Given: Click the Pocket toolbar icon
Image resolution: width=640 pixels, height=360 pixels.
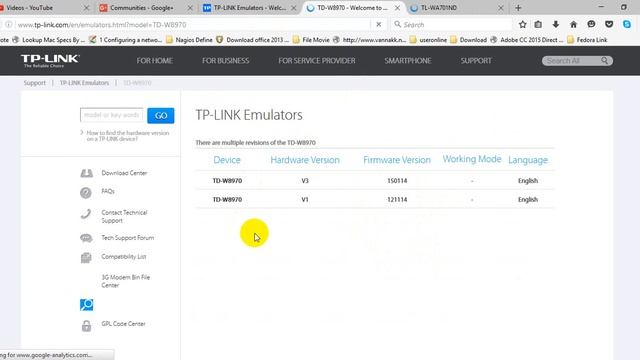Looking at the screenshot, I should (x=609, y=24).
